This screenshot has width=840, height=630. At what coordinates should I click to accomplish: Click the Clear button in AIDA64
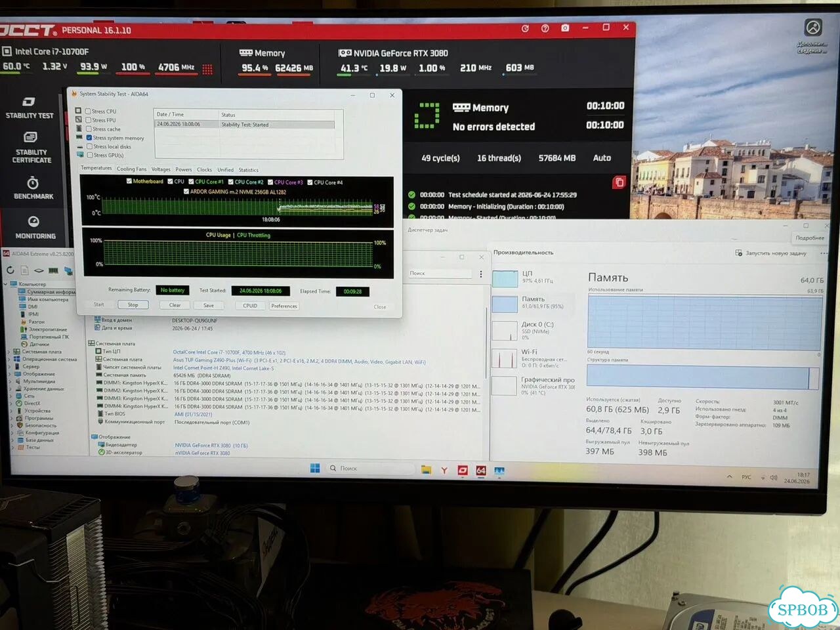point(175,305)
